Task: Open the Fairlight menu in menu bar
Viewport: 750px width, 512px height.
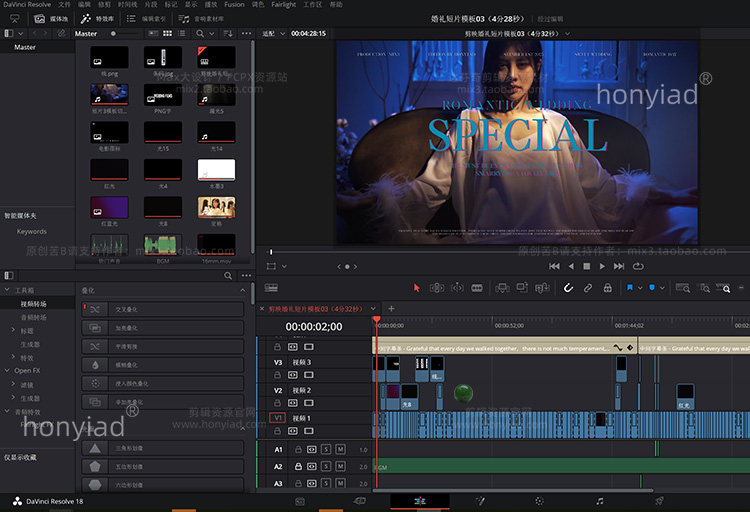Action: (x=283, y=5)
